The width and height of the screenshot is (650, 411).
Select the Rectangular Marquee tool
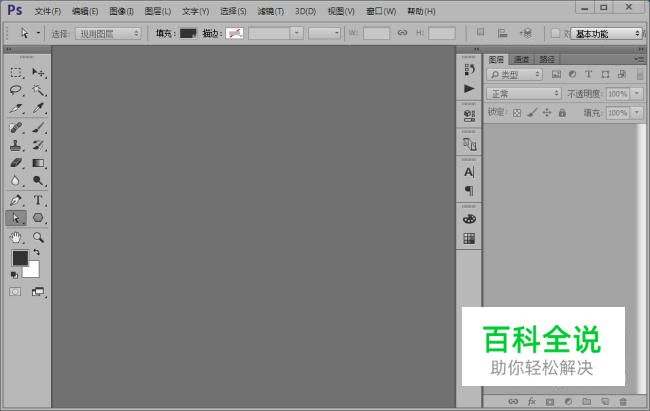16,73
